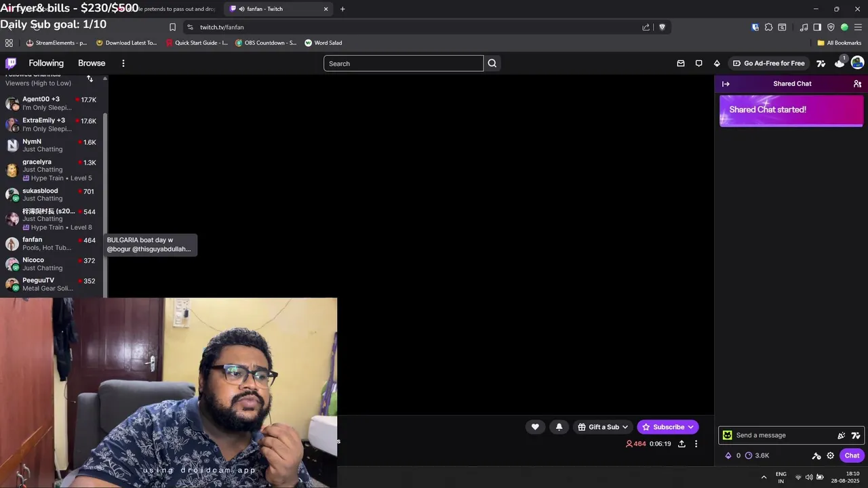Open the user profile avatar menu
The height and width of the screenshot is (488, 868).
click(857, 63)
